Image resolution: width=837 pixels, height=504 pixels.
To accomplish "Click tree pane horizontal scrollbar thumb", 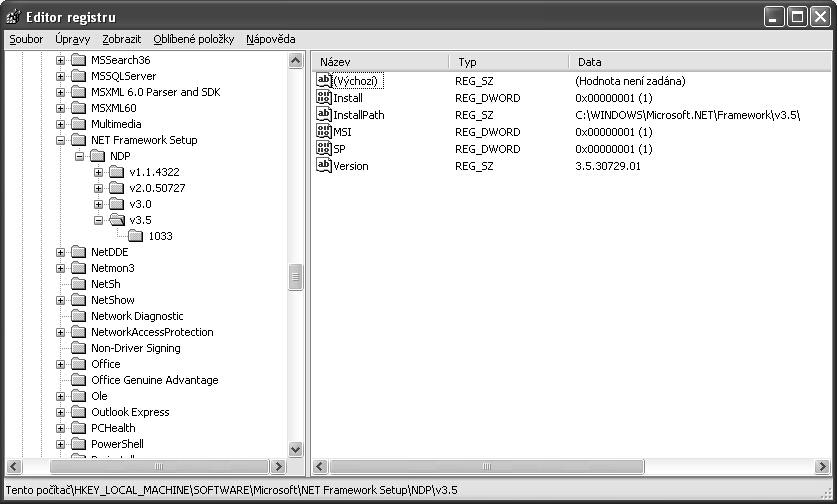I will click(x=159, y=467).
